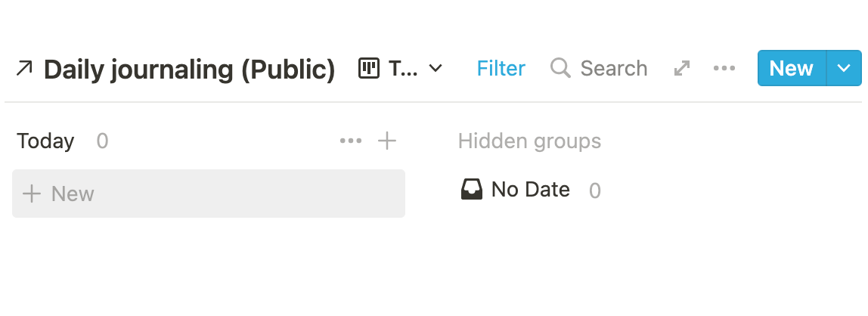Open the database more options menu next to New

[x=724, y=68]
